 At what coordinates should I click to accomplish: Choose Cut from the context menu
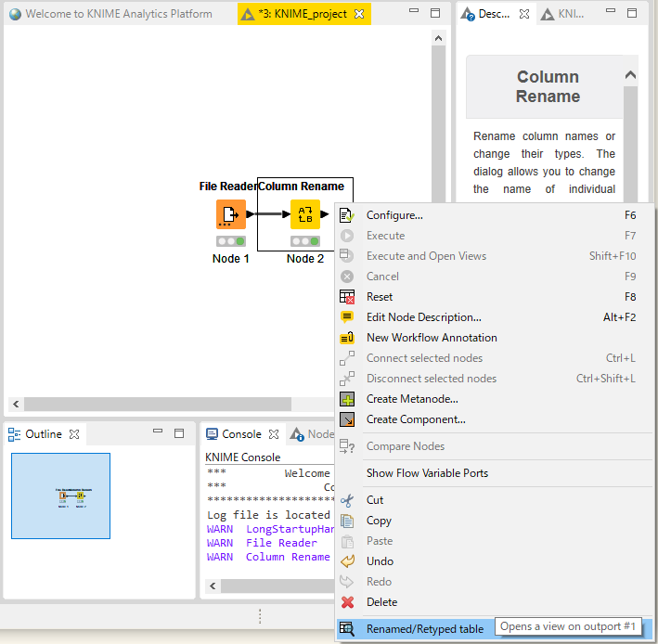(x=496, y=500)
